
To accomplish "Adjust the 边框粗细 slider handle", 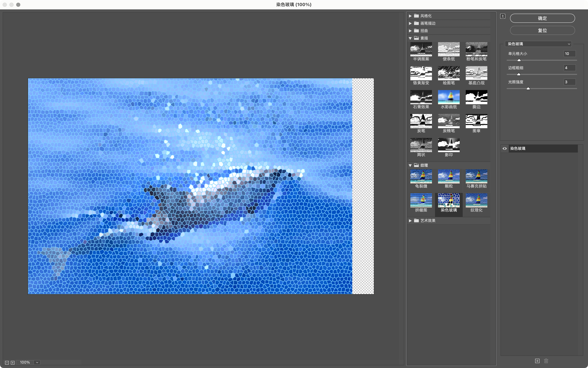I will [x=519, y=74].
